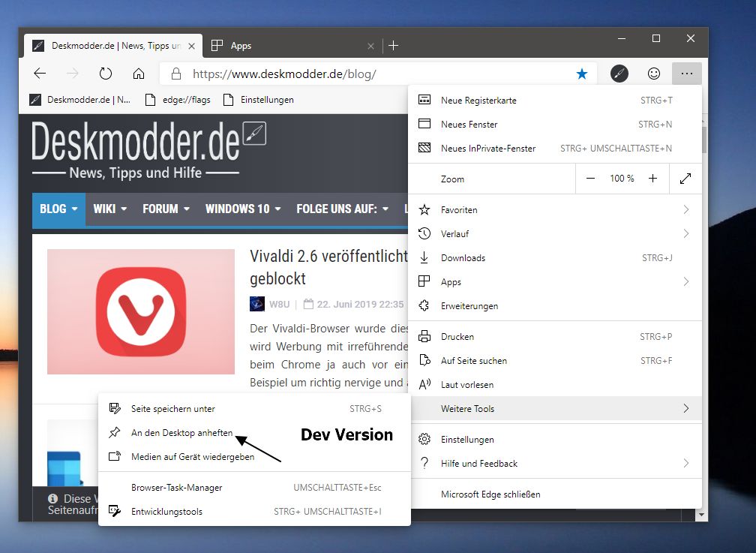The image size is (756, 553).
Task: Choose Neues Fenster from the menu
Action: tap(555, 124)
